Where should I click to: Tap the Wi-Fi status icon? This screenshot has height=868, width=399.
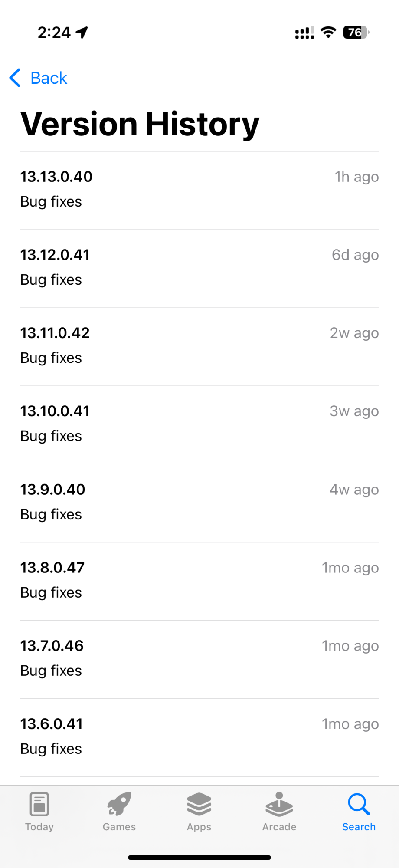point(328,32)
